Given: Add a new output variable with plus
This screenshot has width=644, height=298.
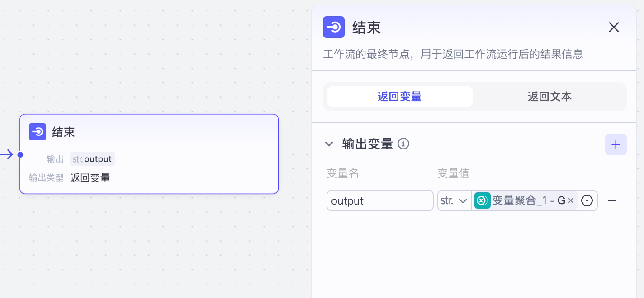Looking at the screenshot, I should [x=616, y=144].
